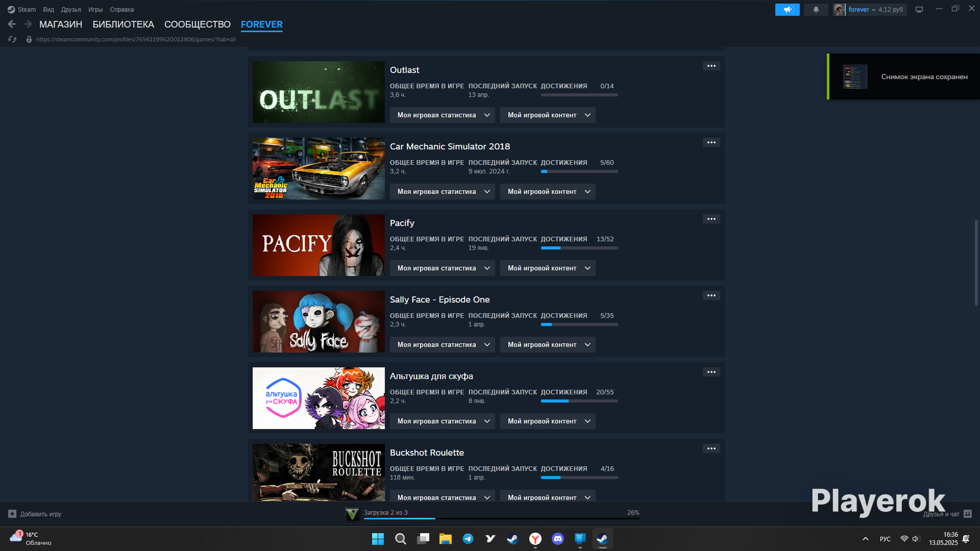This screenshot has height=551, width=980.
Task: Open the Outlast game title link
Action: coord(405,70)
